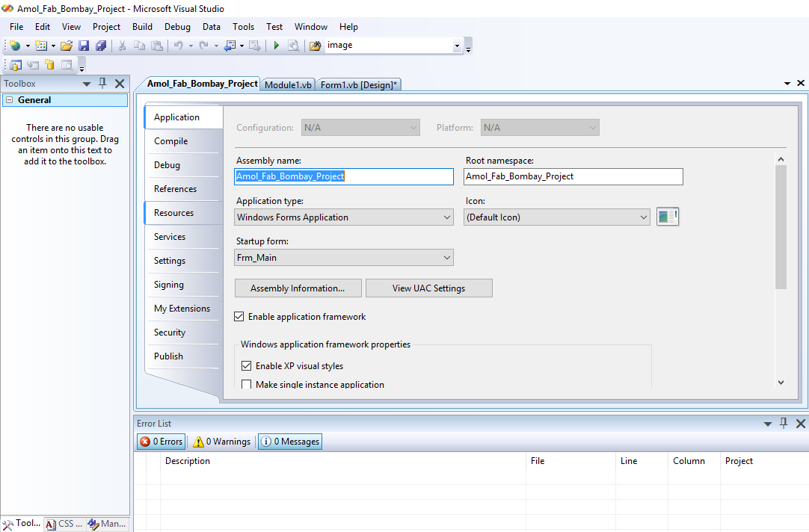
Task: Open the Build menu
Action: [142, 27]
